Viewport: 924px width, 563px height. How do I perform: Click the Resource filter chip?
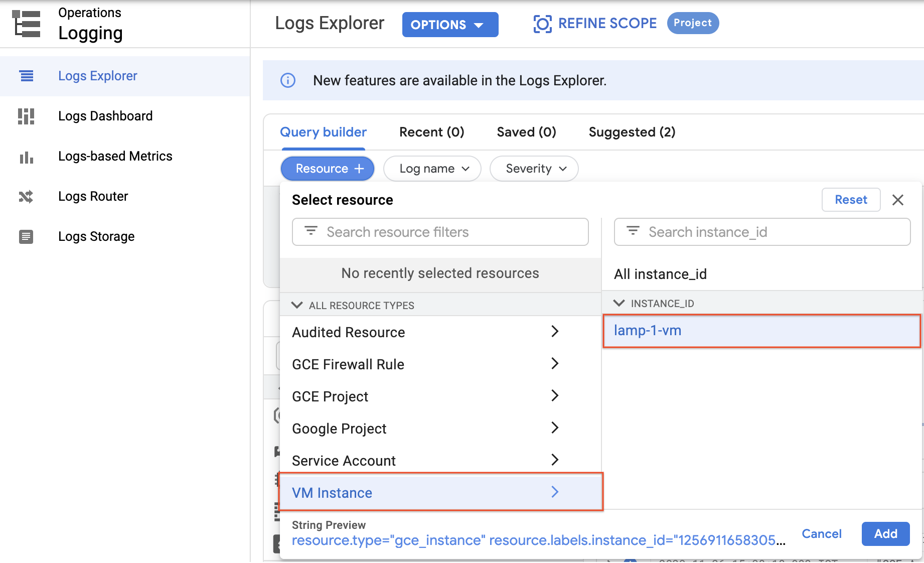[x=327, y=169]
